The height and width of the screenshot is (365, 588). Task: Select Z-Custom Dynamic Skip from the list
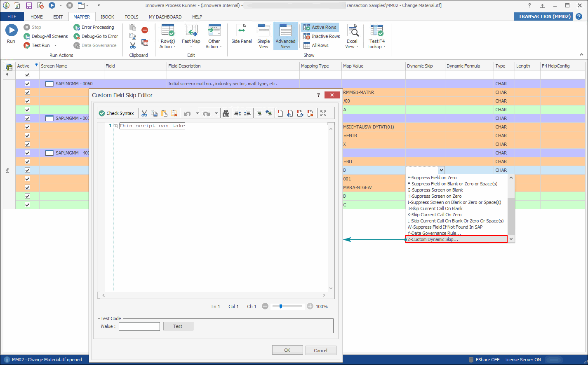(433, 239)
